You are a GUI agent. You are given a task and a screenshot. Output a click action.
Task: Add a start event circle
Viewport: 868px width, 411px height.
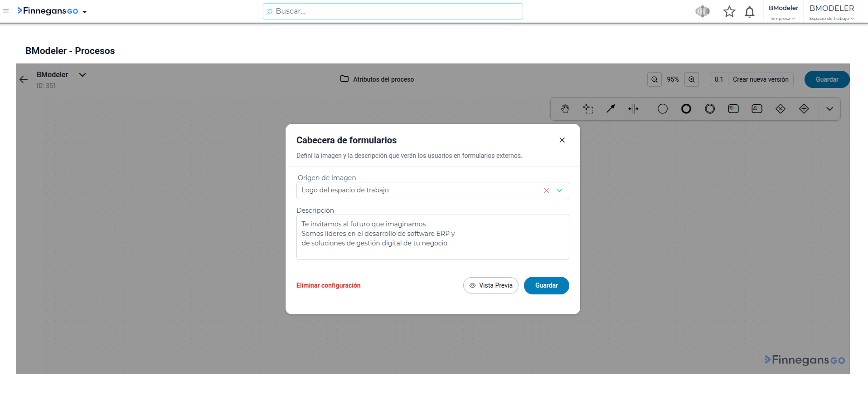point(663,109)
